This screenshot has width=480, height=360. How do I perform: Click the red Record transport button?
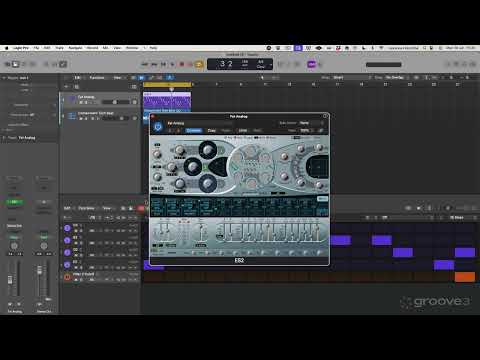(x=182, y=64)
